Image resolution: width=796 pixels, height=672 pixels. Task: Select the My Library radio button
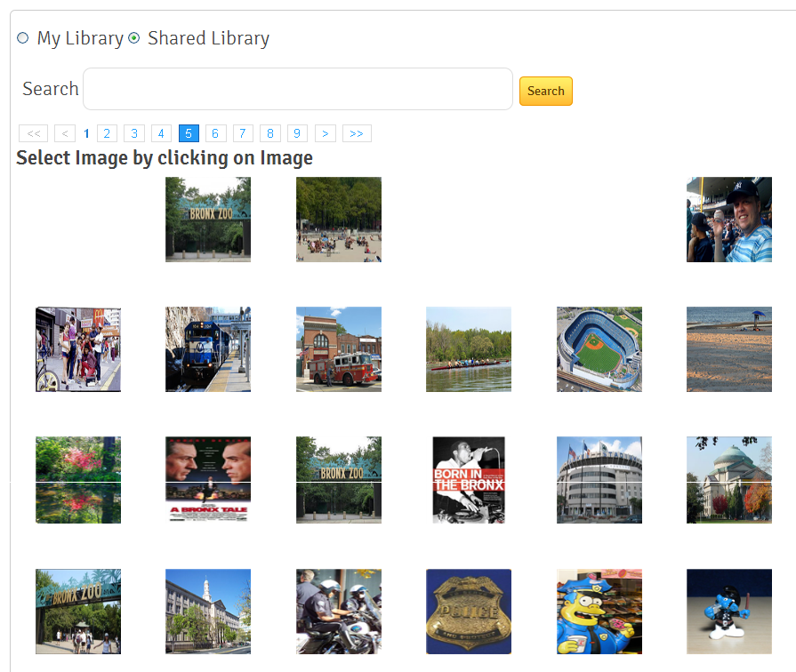click(23, 38)
